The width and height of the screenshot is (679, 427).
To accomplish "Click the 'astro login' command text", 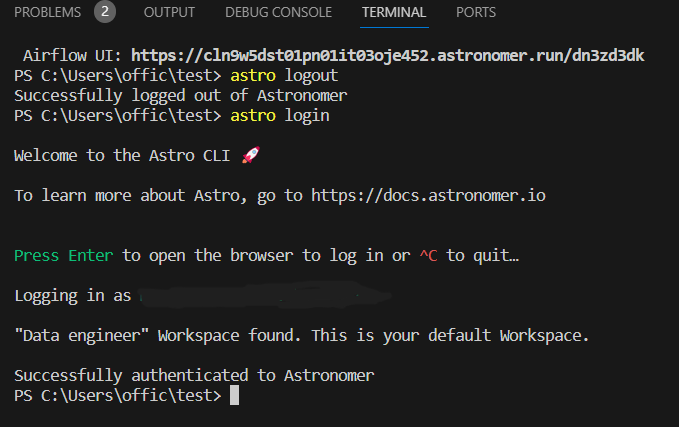I will pyautogui.click(x=280, y=116).
